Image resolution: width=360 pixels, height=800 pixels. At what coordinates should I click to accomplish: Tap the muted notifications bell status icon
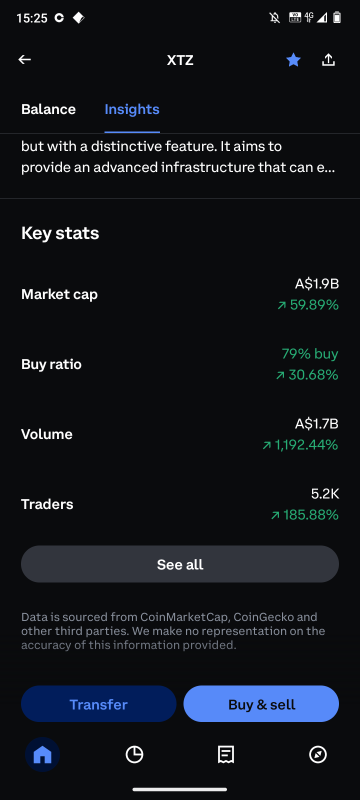click(275, 18)
